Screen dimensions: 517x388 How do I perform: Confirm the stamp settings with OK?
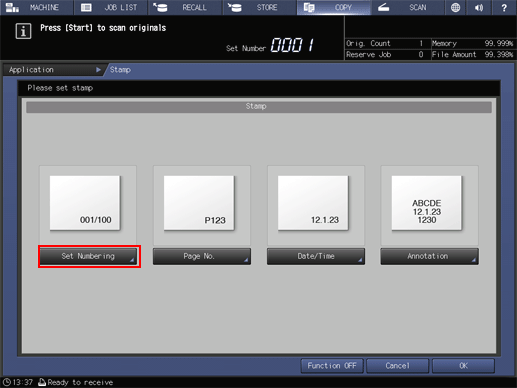click(463, 366)
